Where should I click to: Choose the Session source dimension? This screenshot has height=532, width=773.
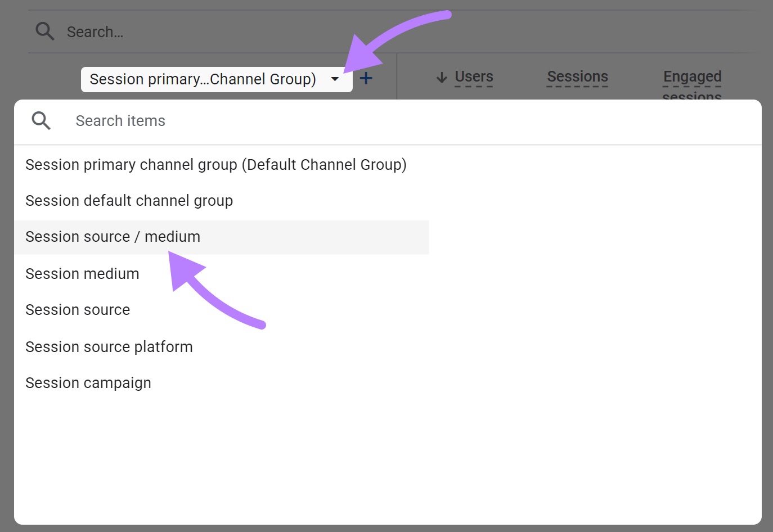(x=78, y=310)
